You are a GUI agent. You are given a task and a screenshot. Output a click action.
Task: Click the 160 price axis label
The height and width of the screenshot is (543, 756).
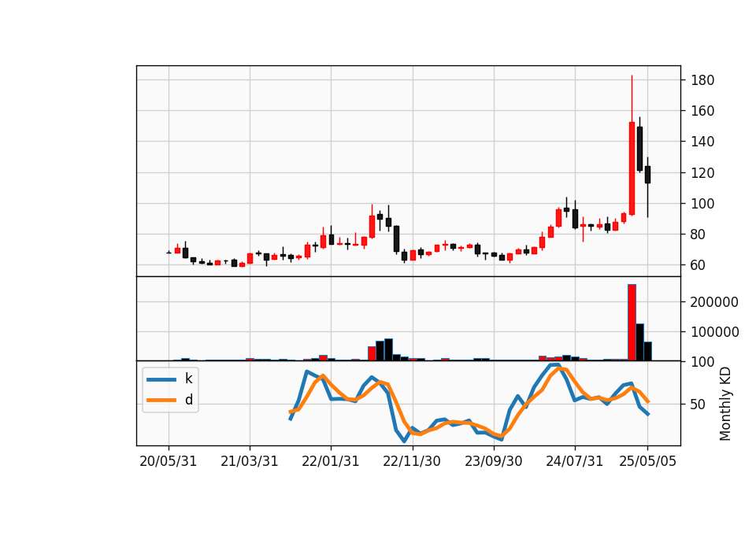point(702,111)
